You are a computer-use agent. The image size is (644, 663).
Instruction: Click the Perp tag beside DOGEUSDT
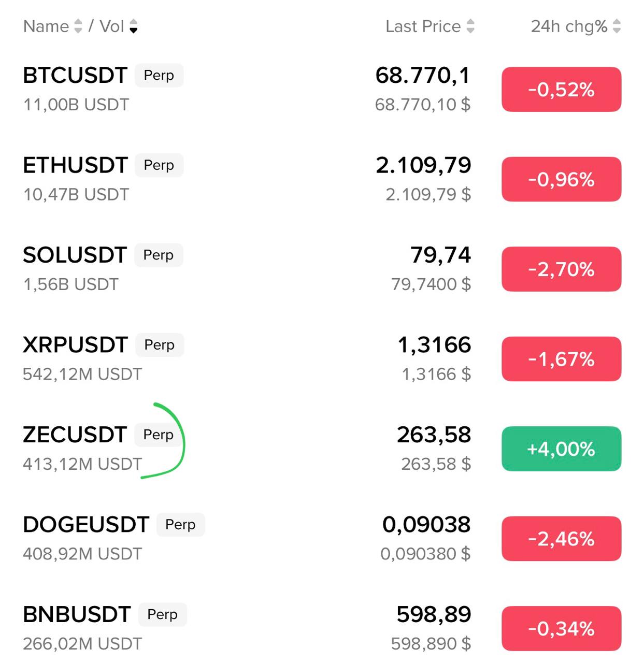point(180,525)
